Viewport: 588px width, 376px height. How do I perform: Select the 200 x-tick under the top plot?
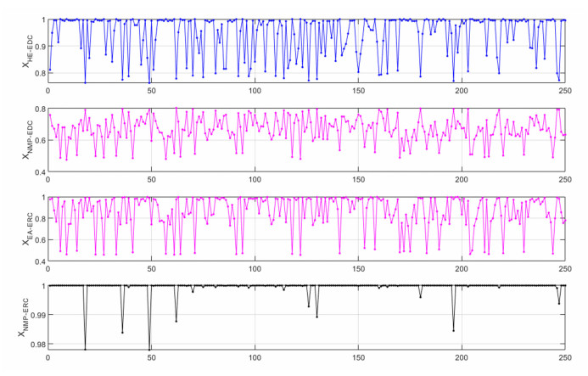coord(462,90)
